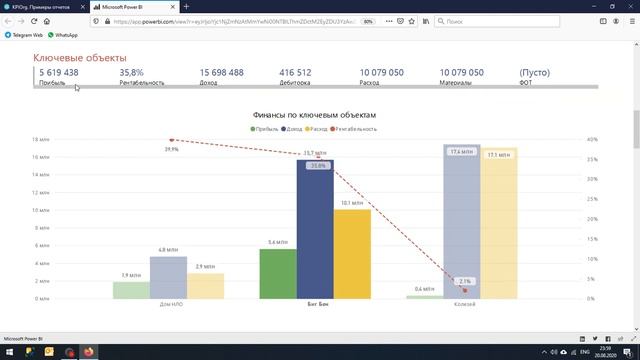Open the browser home page
The image size is (640, 360).
[x=47, y=21]
